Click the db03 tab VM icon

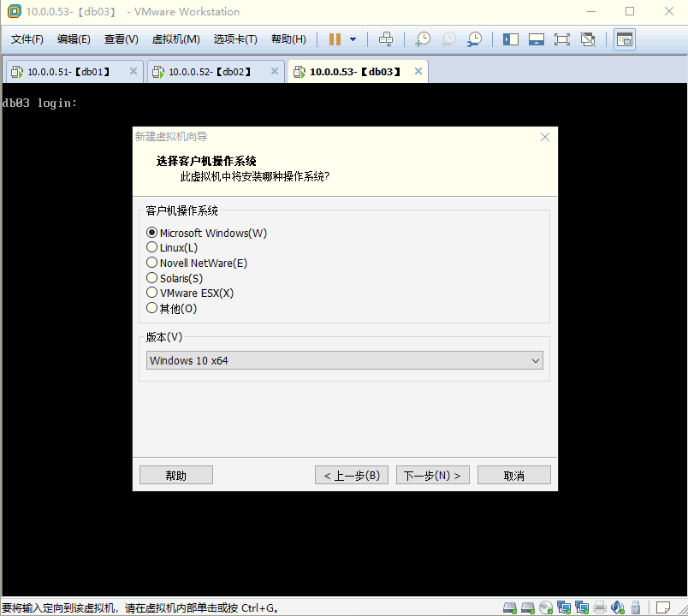click(x=300, y=72)
